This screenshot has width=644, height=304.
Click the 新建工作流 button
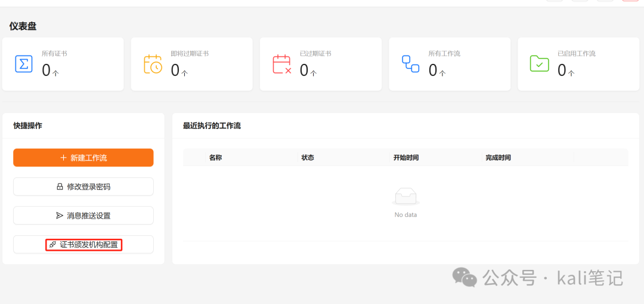[83, 158]
